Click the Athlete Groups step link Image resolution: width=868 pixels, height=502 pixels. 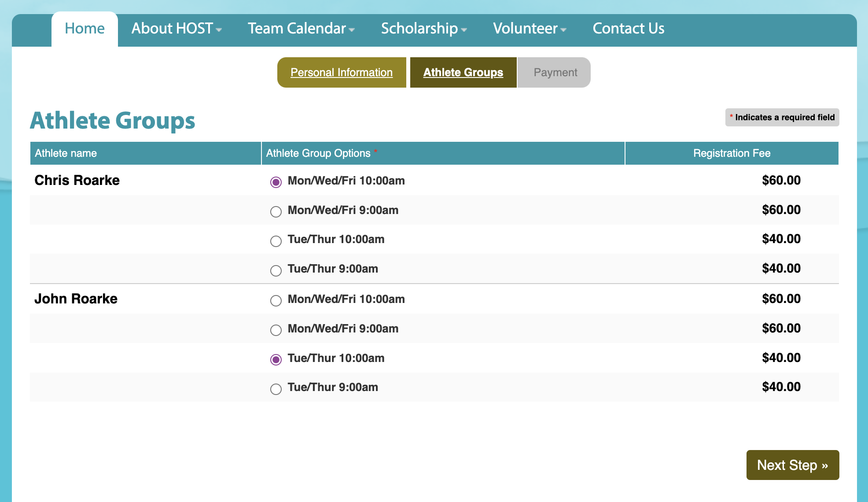463,72
